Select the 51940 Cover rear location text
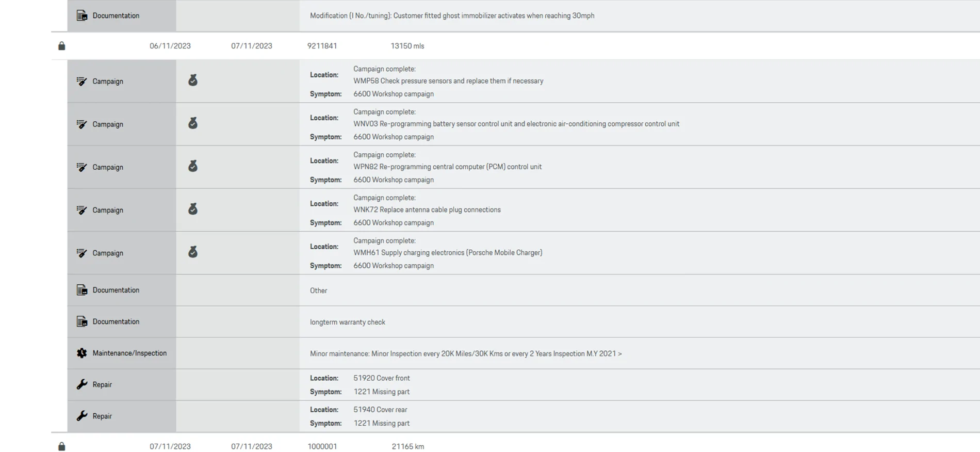The width and height of the screenshot is (980, 452). 380,410
